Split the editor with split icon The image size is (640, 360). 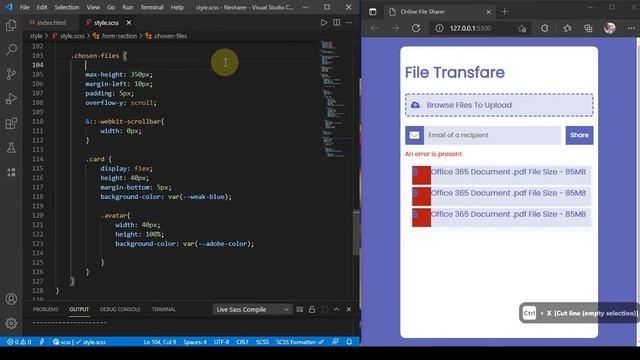(x=336, y=23)
